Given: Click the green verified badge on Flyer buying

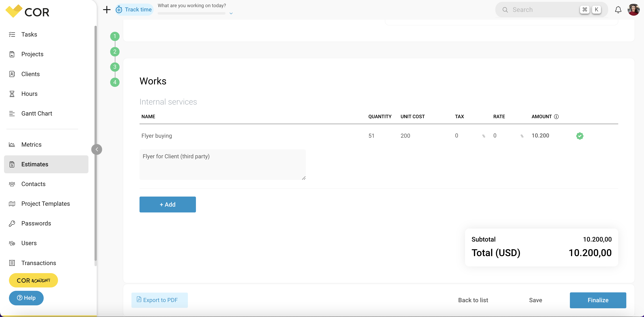Looking at the screenshot, I should 580,136.
